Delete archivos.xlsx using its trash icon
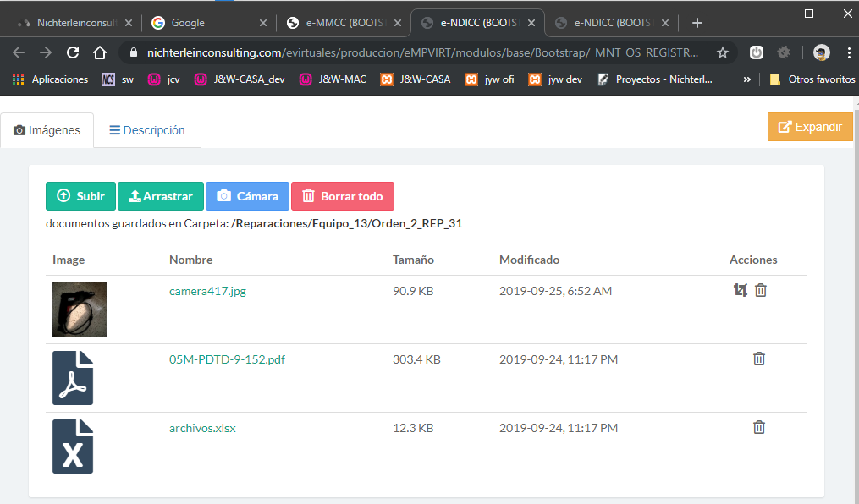Screen dimensions: 859x504 [x=759, y=427]
